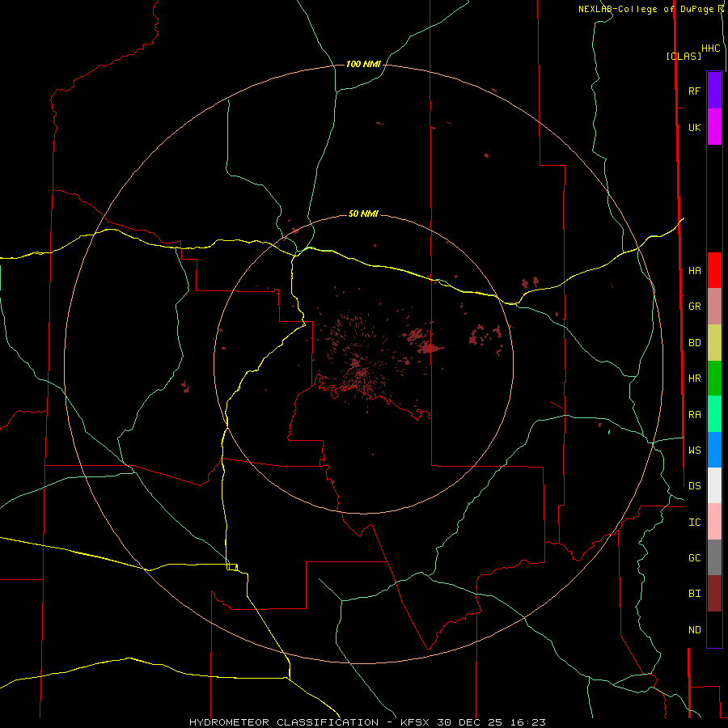Click the "100 NMI" range ring label
Screen dimensions: 728x728
363,64
